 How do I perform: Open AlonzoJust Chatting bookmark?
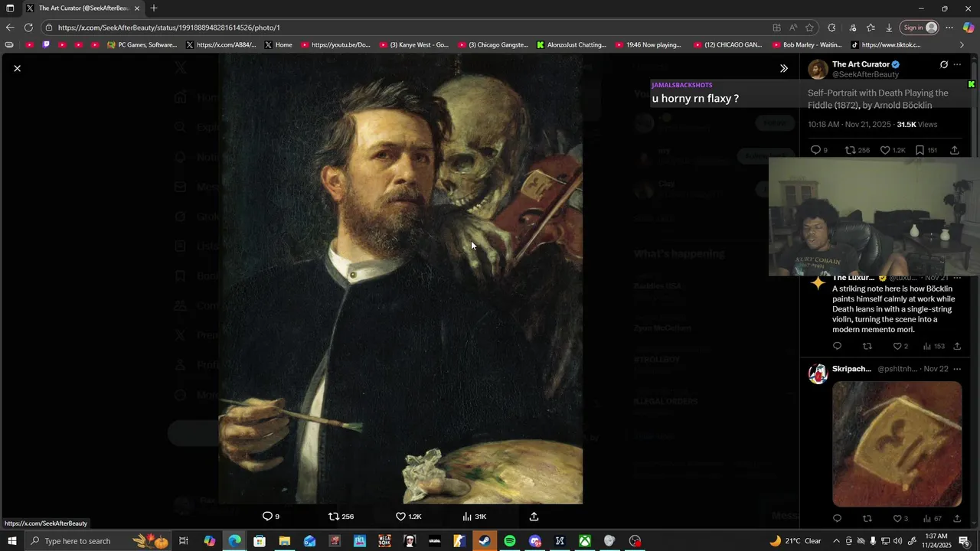point(572,45)
